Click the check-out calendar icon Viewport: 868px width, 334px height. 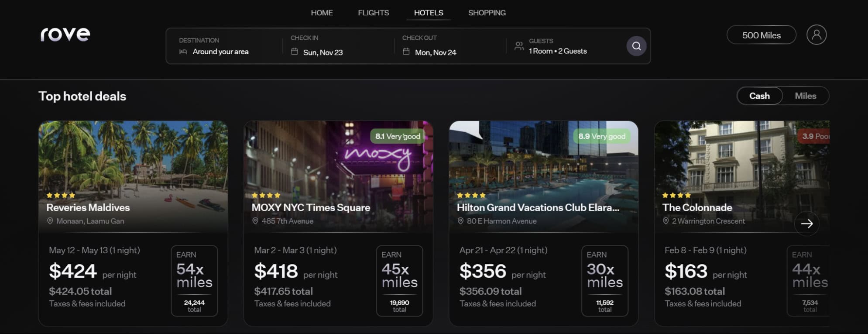coord(406,52)
